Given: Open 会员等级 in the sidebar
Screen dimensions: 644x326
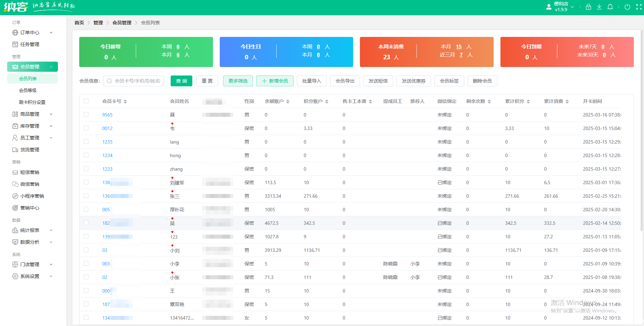Looking at the screenshot, I should click(x=28, y=90).
